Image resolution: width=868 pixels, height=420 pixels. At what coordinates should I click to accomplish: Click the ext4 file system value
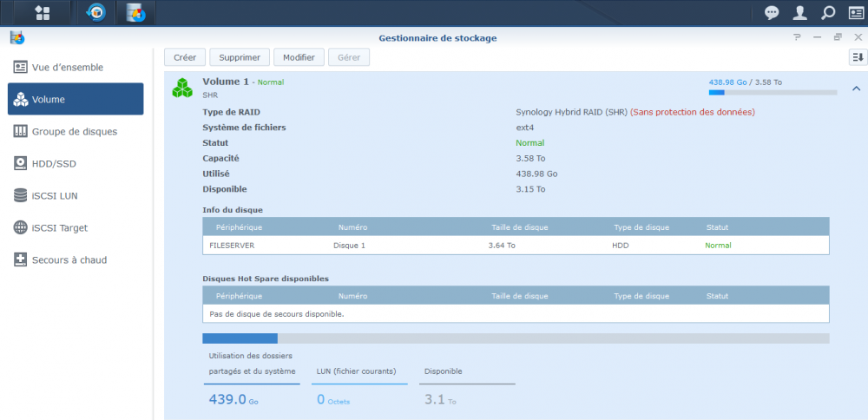click(524, 128)
